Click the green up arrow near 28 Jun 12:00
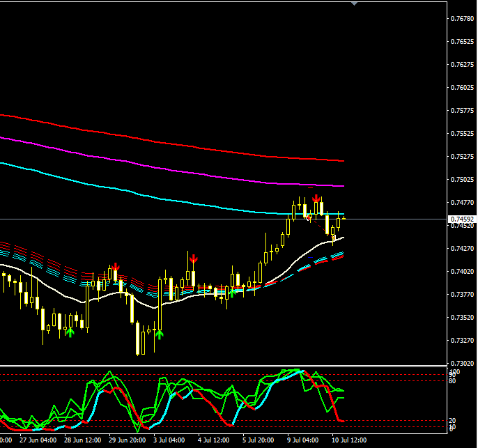The image size is (478, 448). point(70,332)
